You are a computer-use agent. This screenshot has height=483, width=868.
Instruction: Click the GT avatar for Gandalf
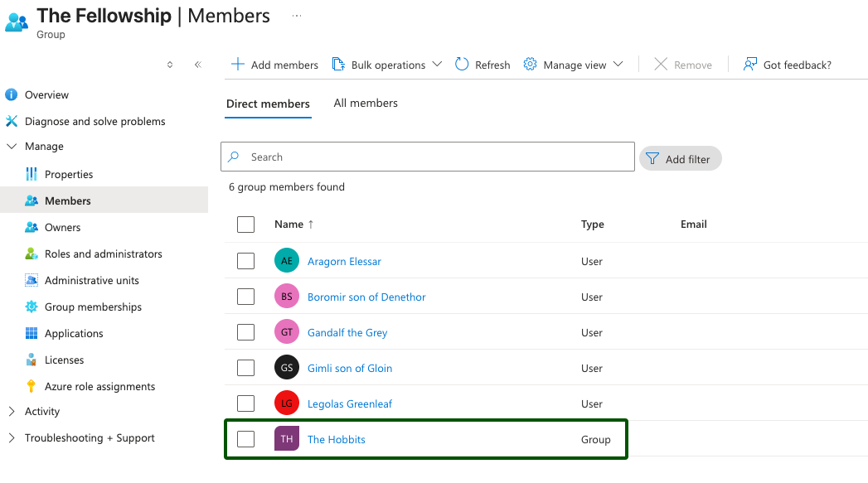[x=287, y=332]
